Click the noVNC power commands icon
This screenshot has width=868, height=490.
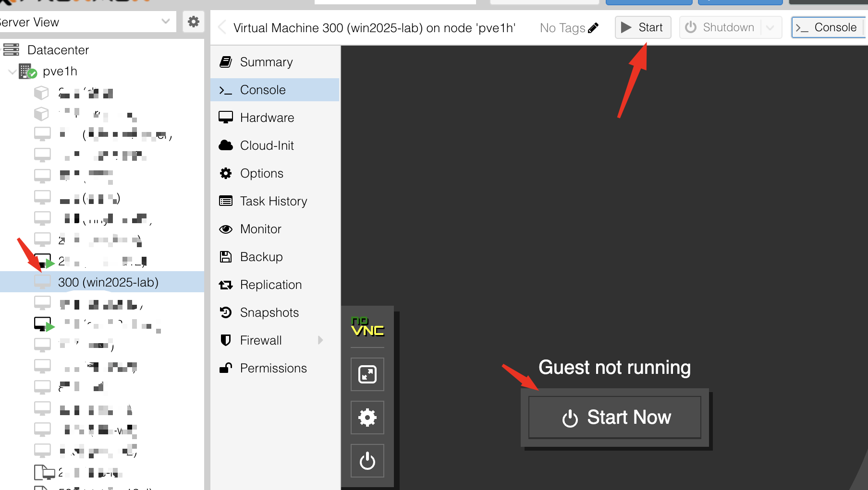point(367,461)
